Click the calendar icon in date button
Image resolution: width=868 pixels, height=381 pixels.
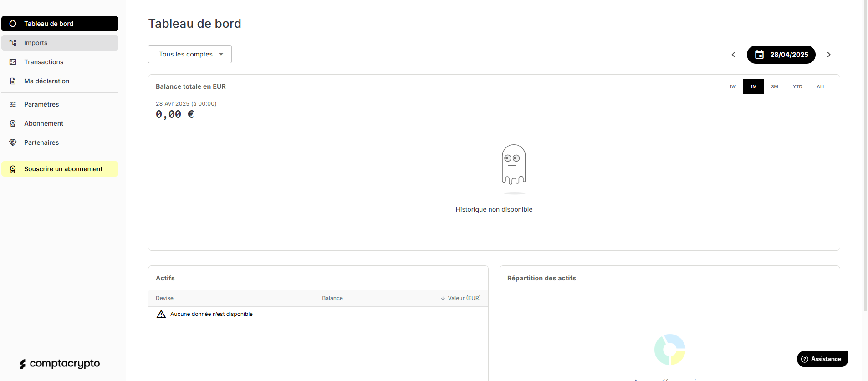point(759,55)
